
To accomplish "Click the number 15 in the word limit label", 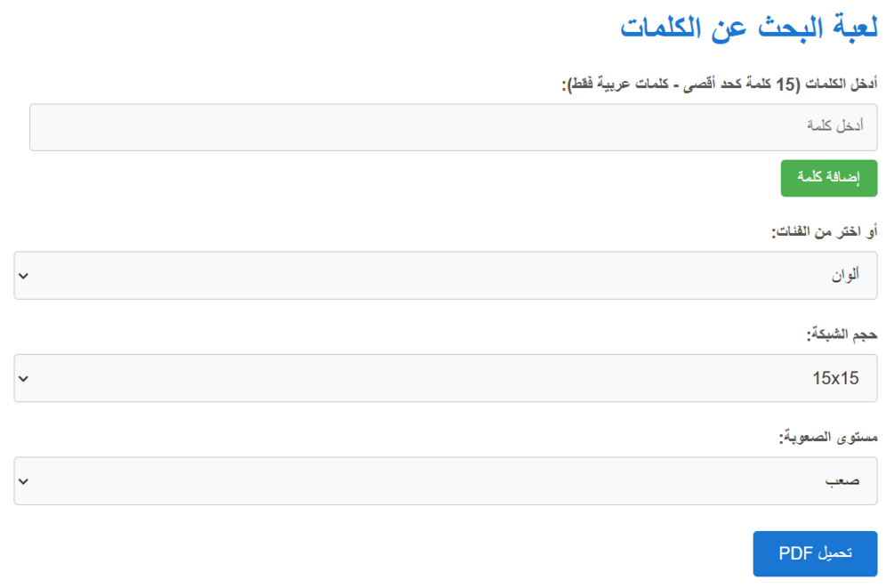I will (785, 85).
